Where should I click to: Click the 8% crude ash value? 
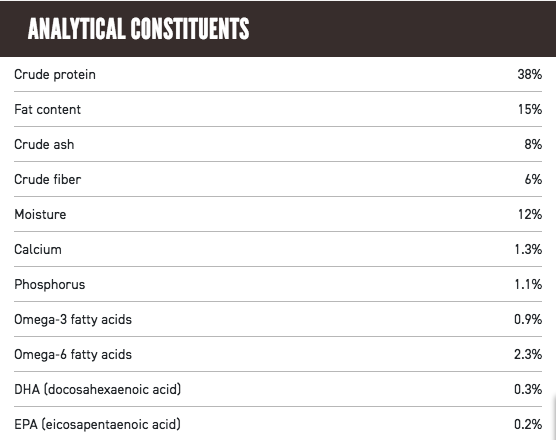tap(533, 144)
